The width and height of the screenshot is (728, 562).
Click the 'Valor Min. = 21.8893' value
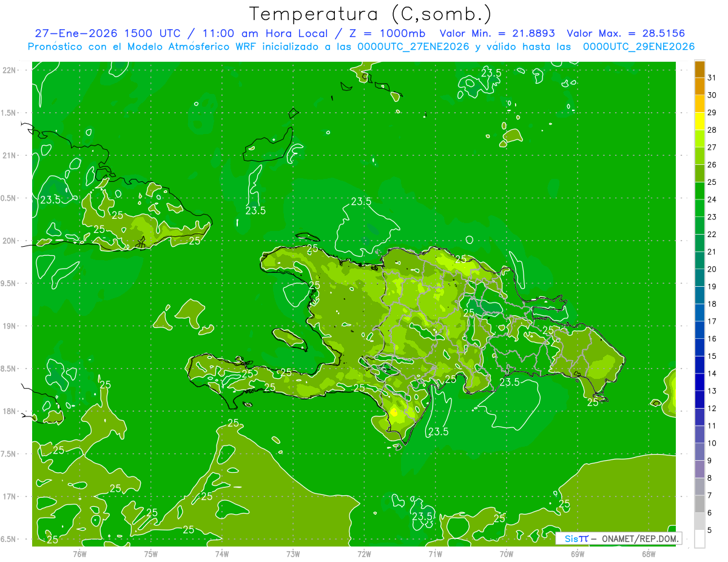coord(497,33)
